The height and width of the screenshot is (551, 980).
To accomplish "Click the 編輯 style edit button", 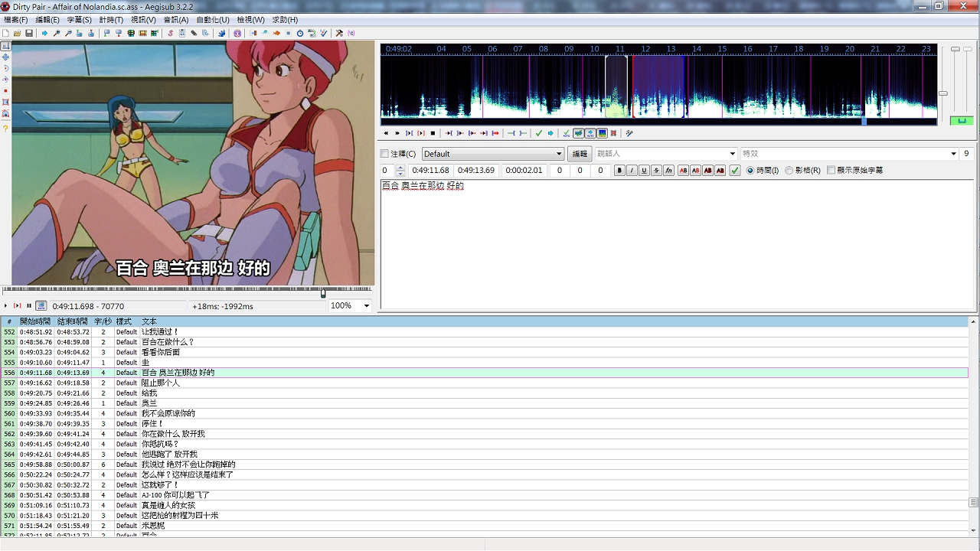I will 580,154.
